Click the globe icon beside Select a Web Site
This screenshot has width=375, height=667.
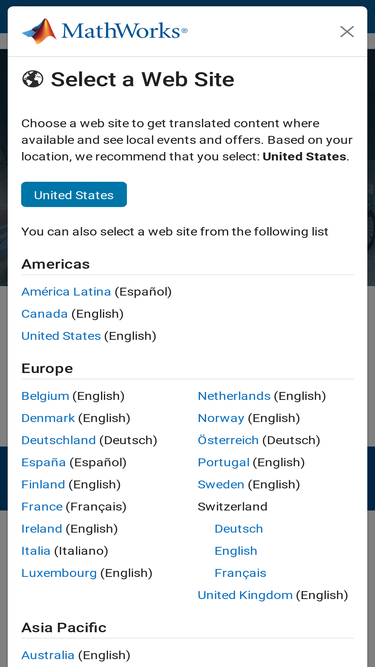(x=33, y=79)
